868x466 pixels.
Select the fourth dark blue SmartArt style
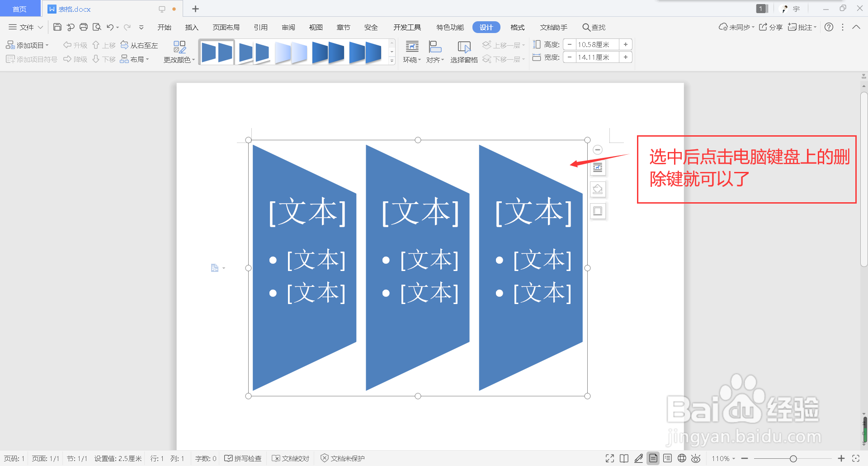tap(328, 52)
